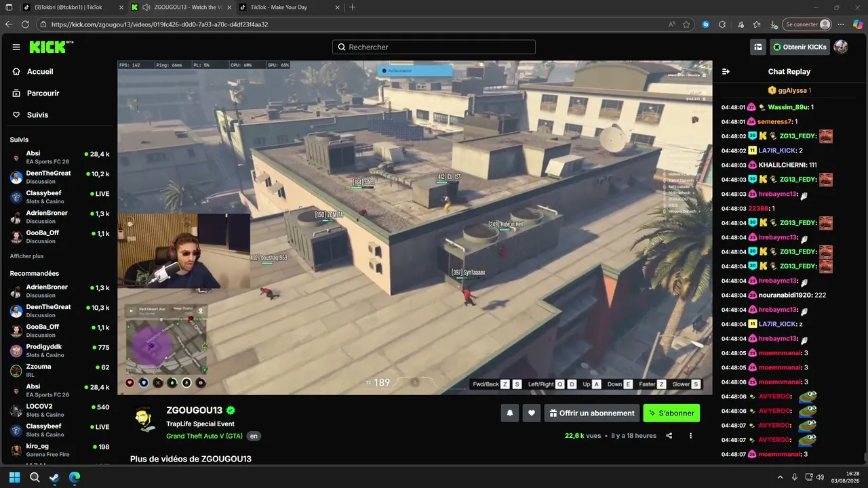The height and width of the screenshot is (488, 868).
Task: Open LOCOV2 channel in sidebar
Action: 59,410
